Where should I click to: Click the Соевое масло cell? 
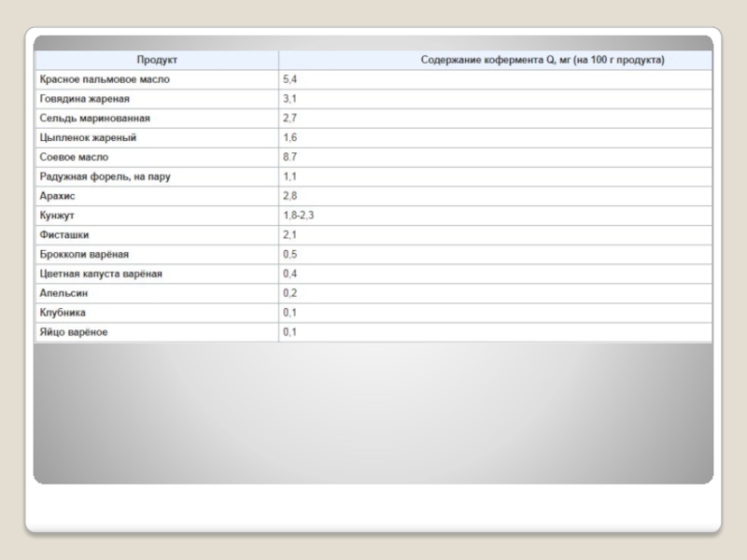coord(74,157)
